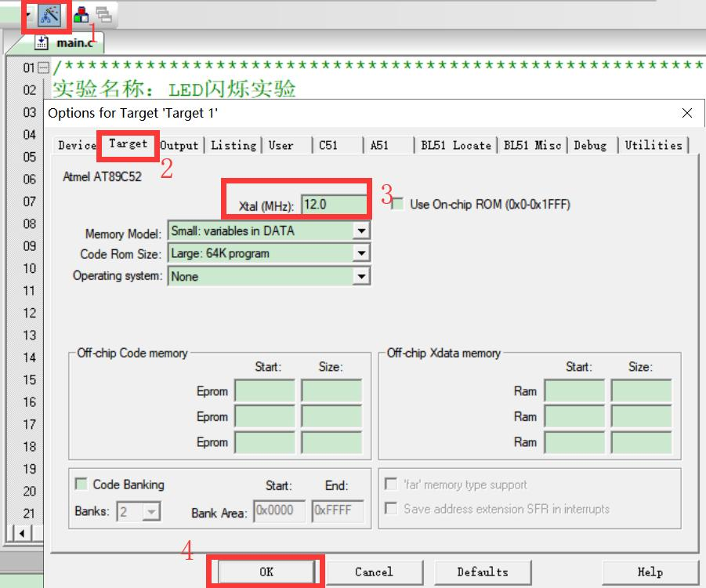Open the C51 tab
Image resolution: width=706 pixels, height=588 pixels.
click(x=328, y=145)
